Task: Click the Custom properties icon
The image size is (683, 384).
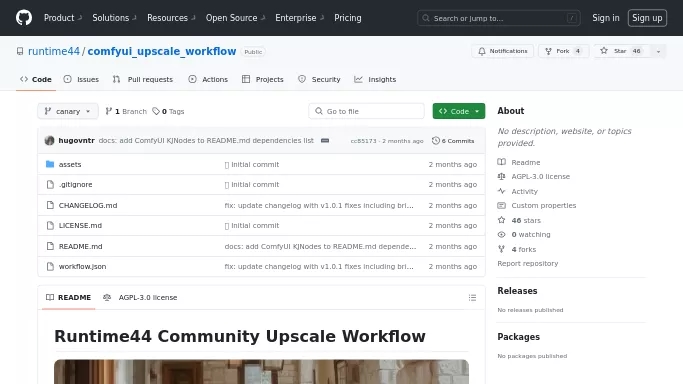Action: click(502, 205)
